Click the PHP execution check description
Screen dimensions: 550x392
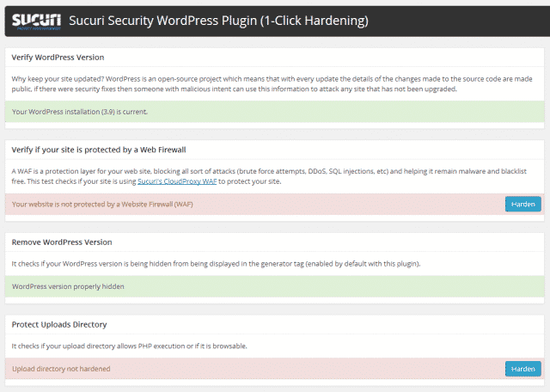coord(129,346)
